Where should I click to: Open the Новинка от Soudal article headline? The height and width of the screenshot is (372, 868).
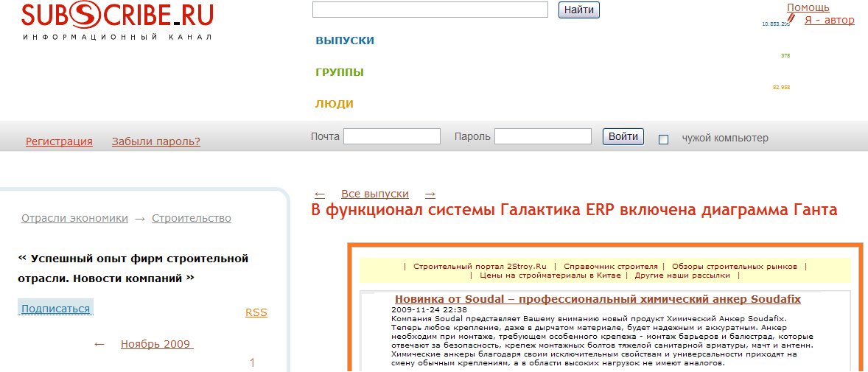point(598,299)
